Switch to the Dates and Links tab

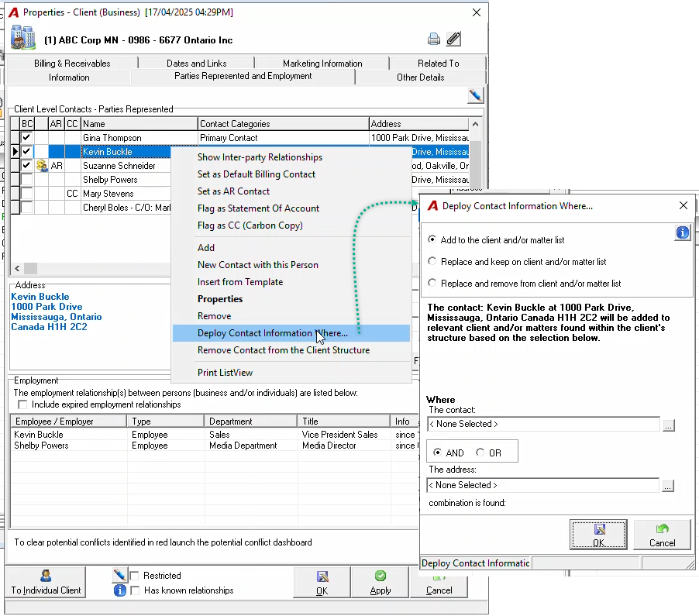pos(197,64)
